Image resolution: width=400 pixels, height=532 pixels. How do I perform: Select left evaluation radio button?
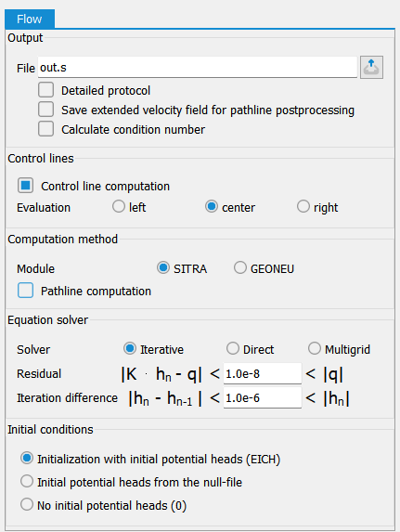119,207
